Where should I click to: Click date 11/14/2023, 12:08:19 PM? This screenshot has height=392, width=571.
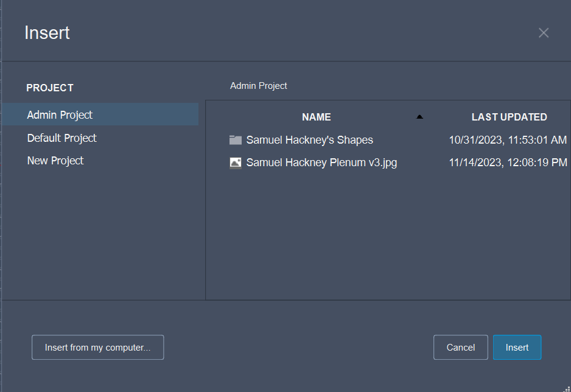[x=508, y=163]
